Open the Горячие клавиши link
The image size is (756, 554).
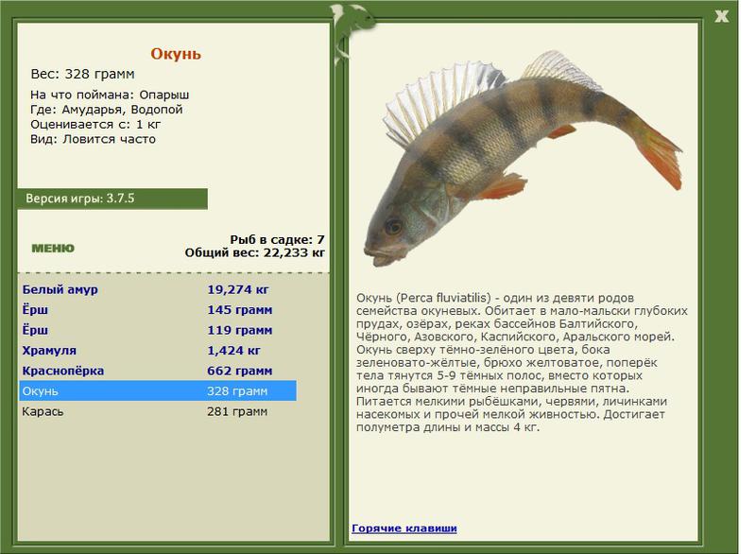[404, 528]
